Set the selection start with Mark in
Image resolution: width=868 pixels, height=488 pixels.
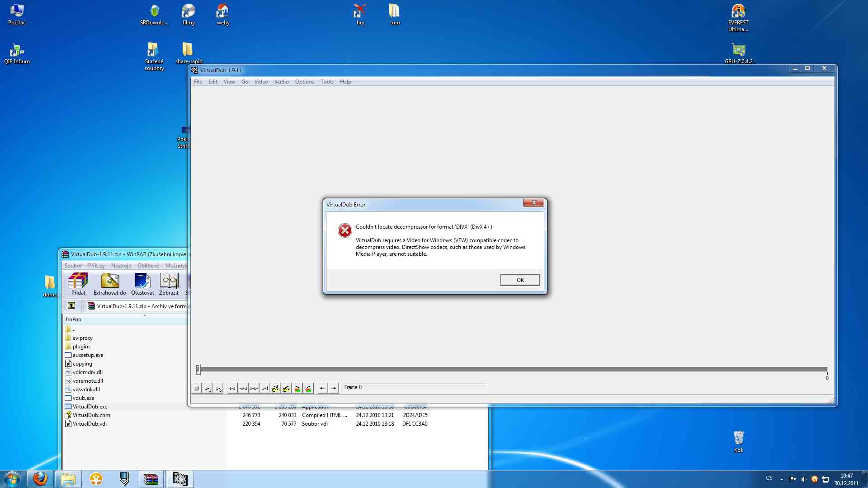[322, 388]
